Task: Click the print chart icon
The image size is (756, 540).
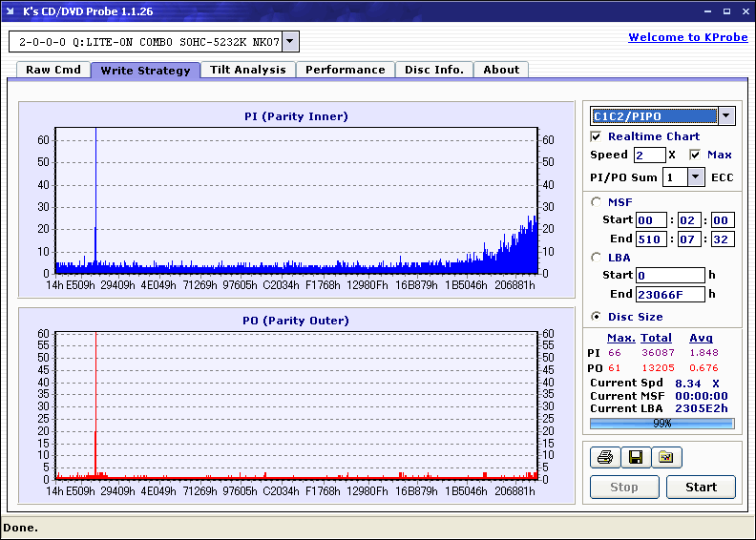Action: tap(604, 458)
